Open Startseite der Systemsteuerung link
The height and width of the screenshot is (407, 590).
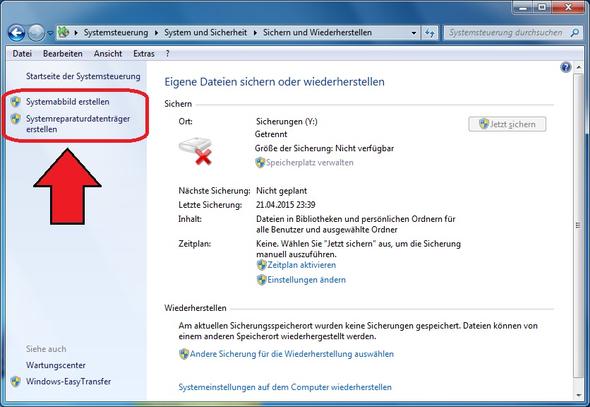[x=83, y=76]
